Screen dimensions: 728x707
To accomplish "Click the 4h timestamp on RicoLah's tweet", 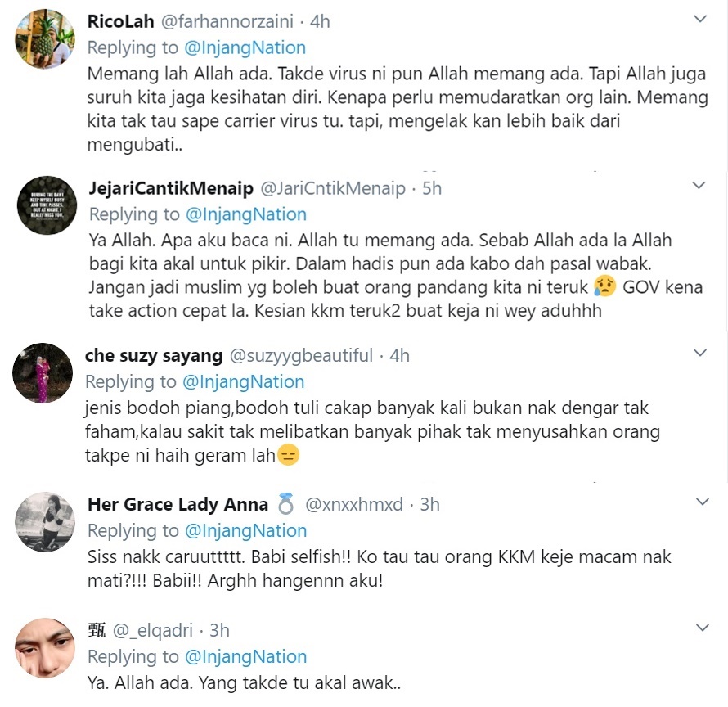I will coord(320,21).
